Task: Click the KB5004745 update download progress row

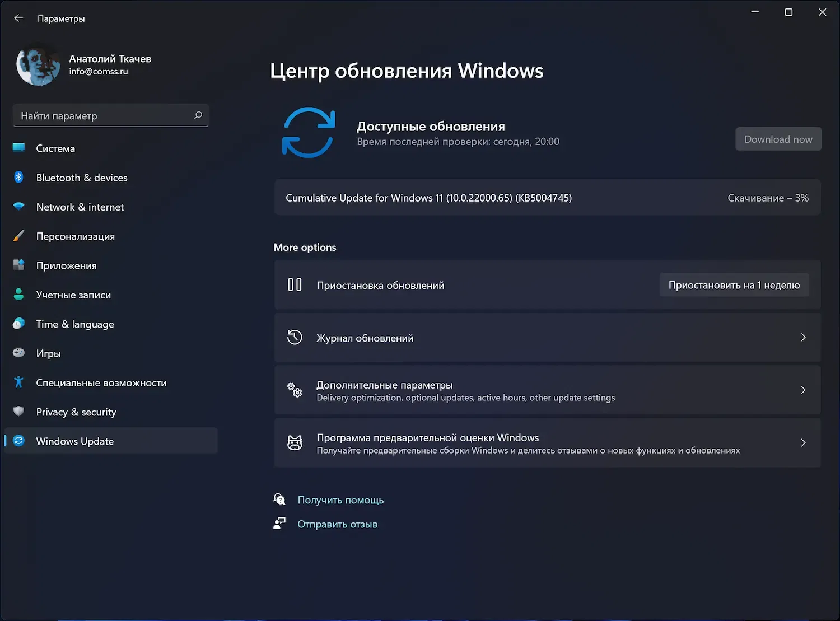Action: coord(546,198)
